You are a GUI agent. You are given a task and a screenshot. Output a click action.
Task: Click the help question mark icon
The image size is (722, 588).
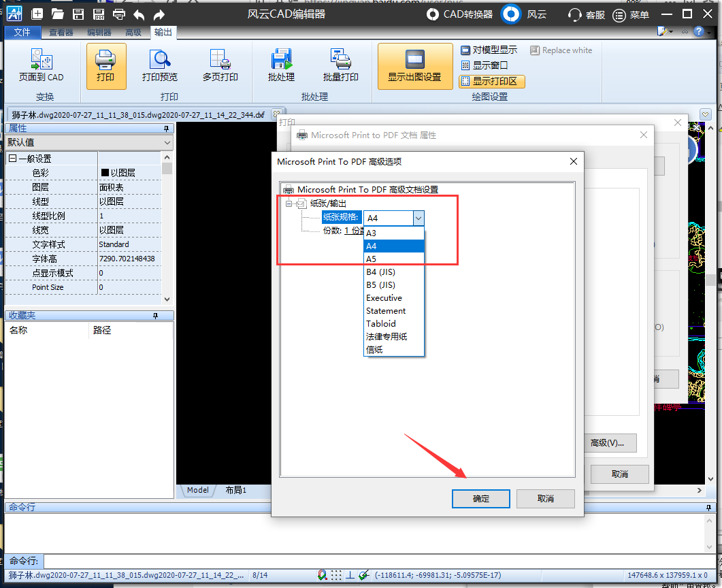click(x=699, y=31)
